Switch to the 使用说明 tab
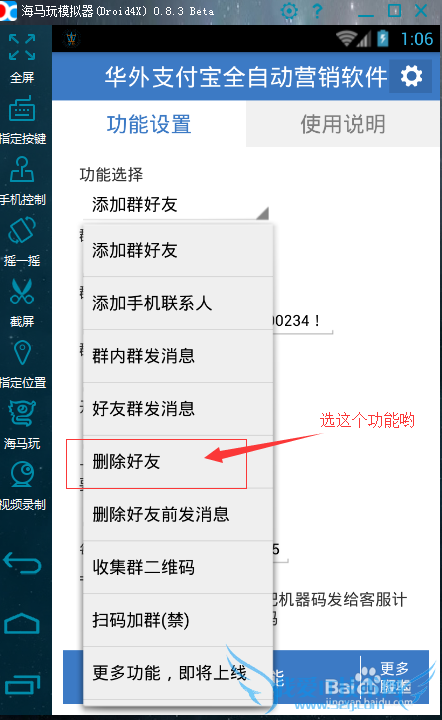The height and width of the screenshot is (720, 442). [x=342, y=124]
